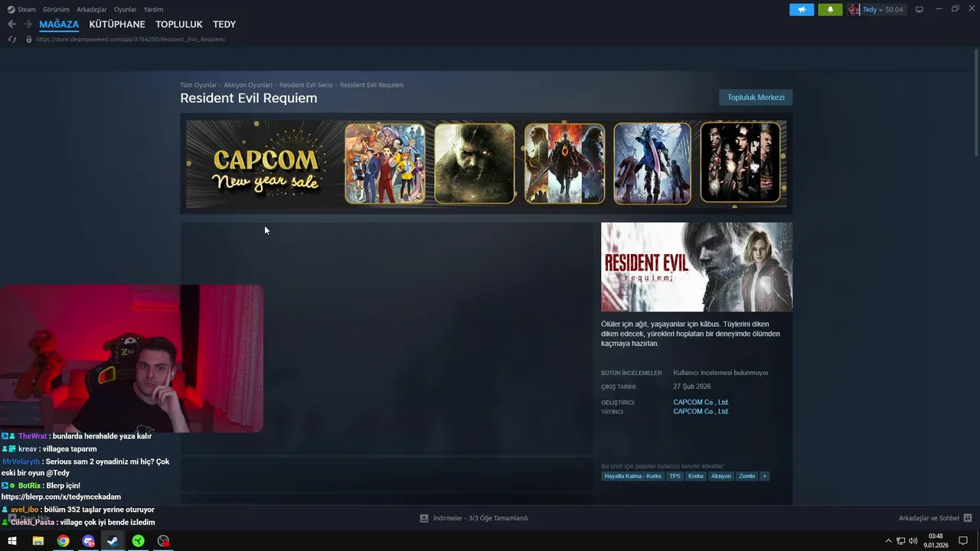Click the Tedy profile avatar
This screenshot has width=980, height=551.
pyautogui.click(x=853, y=9)
